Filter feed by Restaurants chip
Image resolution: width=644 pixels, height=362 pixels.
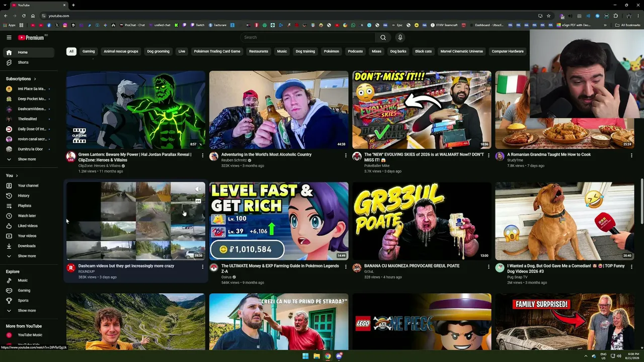[259, 51]
